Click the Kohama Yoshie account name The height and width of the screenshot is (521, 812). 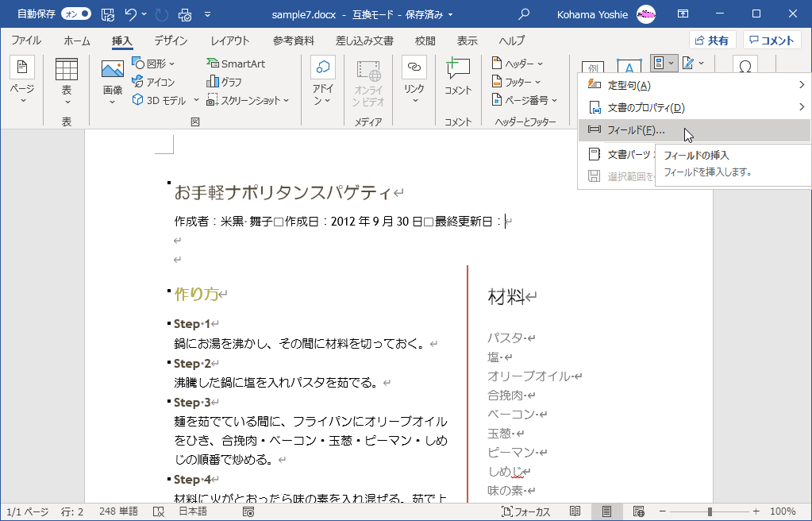tap(592, 14)
